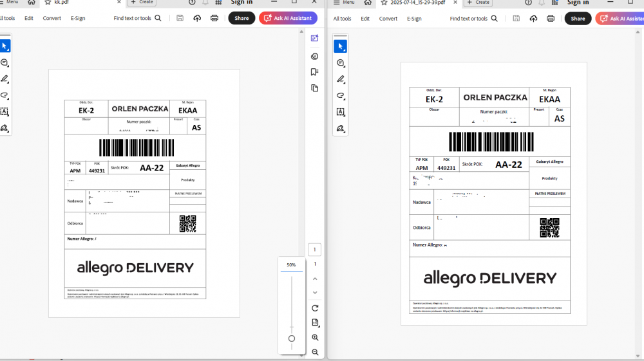Close the 2025-07-14 pdf tab
Screen dimensions: 644x361
tap(455, 2)
